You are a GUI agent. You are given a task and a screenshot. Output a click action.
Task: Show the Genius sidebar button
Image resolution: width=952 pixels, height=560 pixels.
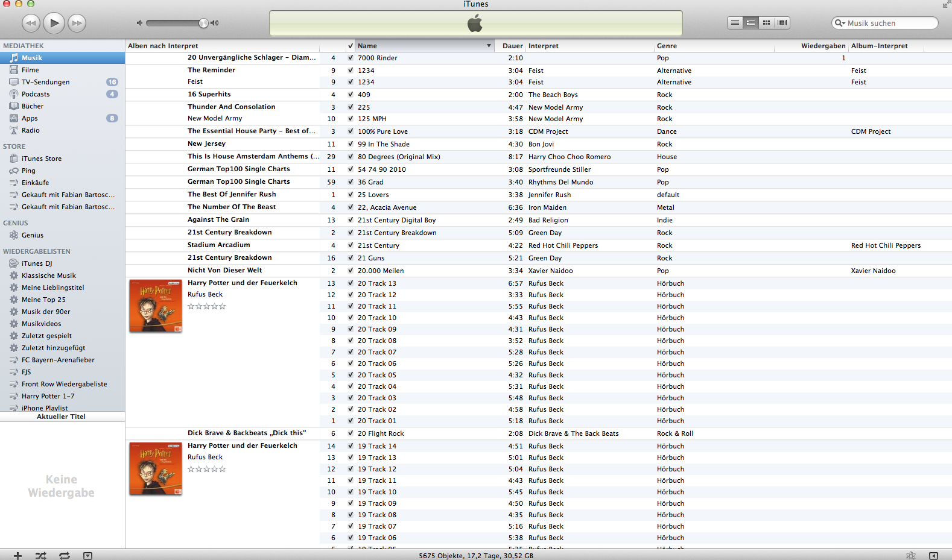pyautogui.click(x=910, y=555)
